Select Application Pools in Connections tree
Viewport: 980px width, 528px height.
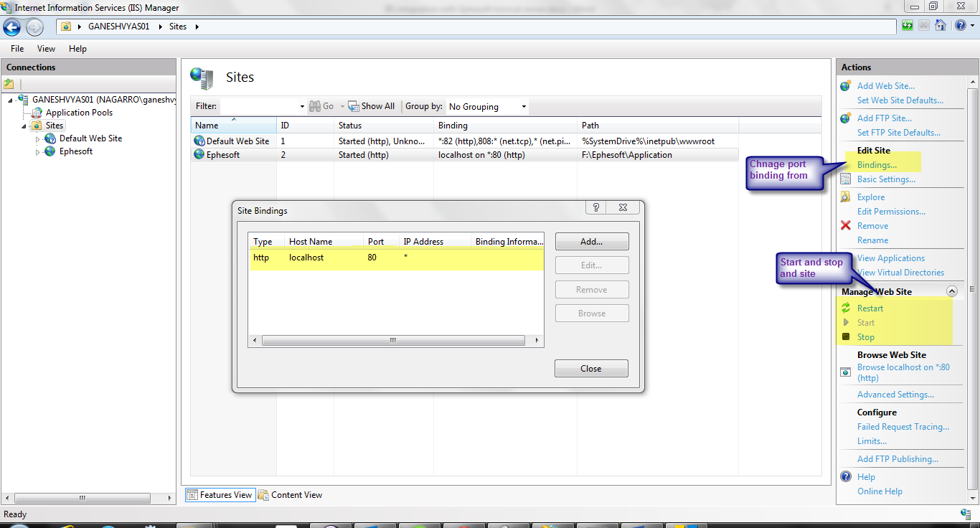[x=79, y=113]
